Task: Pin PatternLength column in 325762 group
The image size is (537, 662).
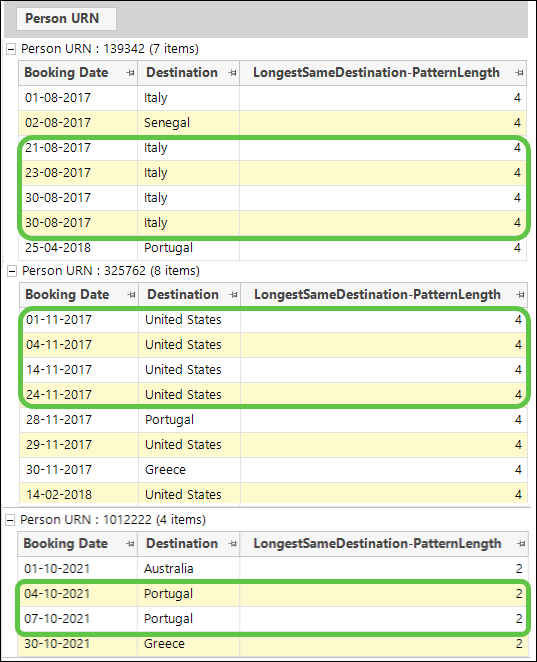Action: 520,295
